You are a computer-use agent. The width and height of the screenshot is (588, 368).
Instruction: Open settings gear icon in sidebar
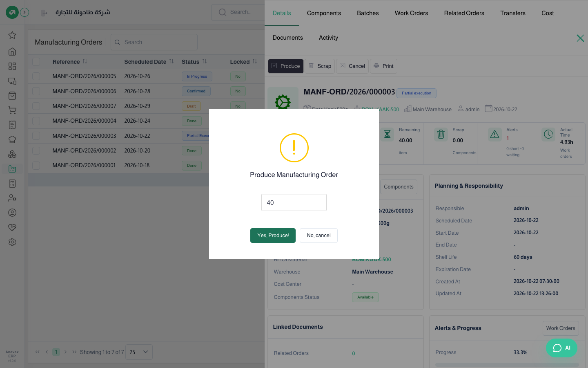[x=12, y=242]
